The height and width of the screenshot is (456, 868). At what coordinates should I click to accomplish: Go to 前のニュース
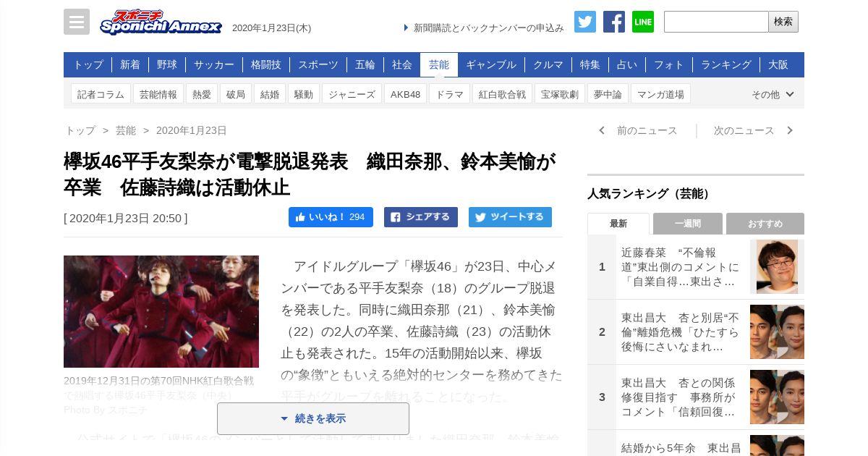(639, 130)
